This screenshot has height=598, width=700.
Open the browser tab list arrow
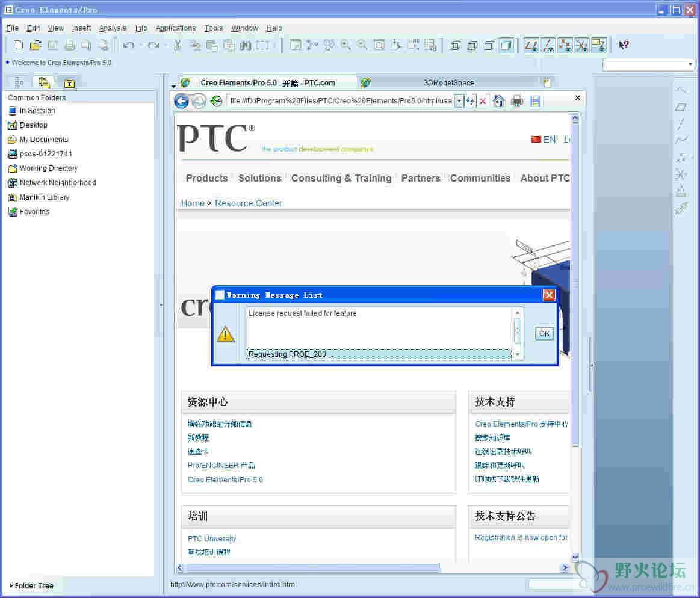[x=173, y=85]
